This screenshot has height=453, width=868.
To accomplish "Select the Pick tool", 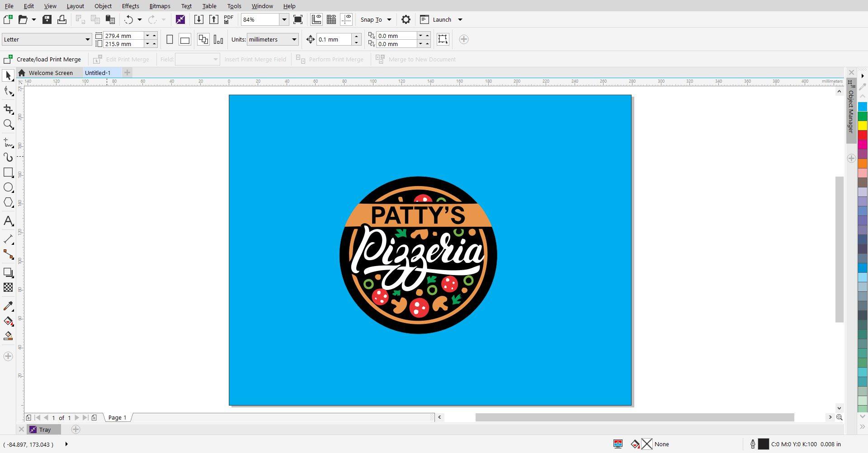I will click(x=8, y=75).
